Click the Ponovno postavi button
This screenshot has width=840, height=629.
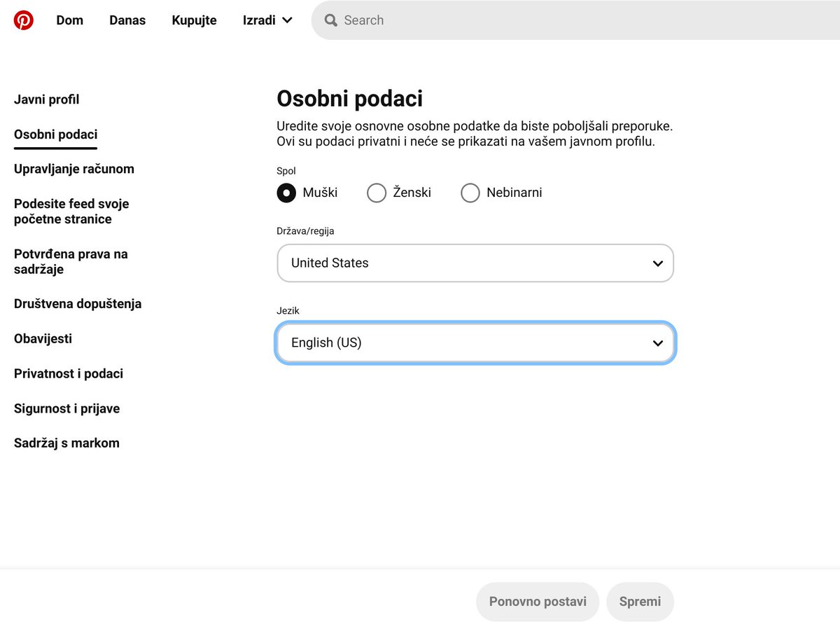(x=538, y=602)
